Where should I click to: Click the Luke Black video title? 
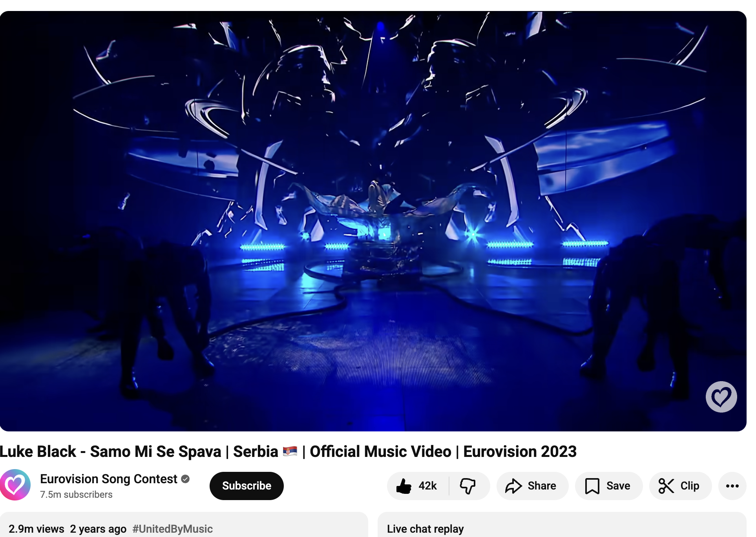[288, 451]
